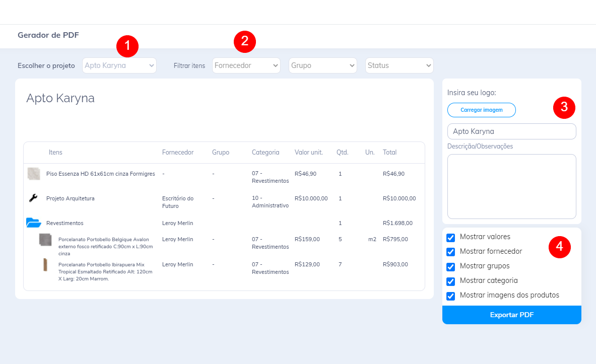Click the m2 unit cell

[x=372, y=239]
